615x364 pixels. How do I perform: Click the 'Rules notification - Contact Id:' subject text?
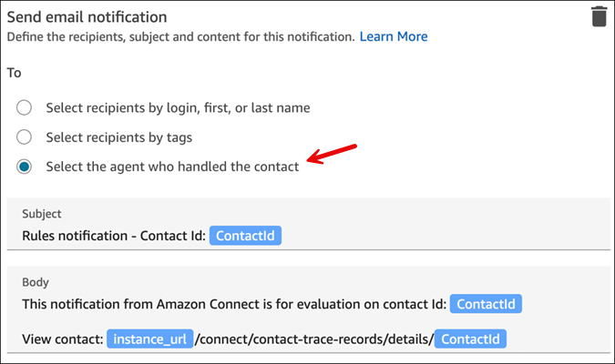coord(113,236)
